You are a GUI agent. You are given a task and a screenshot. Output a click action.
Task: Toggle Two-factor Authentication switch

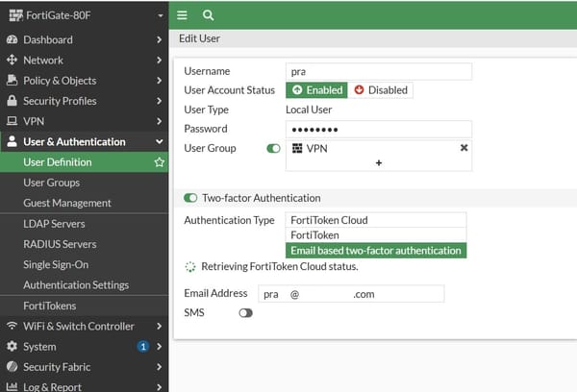190,198
